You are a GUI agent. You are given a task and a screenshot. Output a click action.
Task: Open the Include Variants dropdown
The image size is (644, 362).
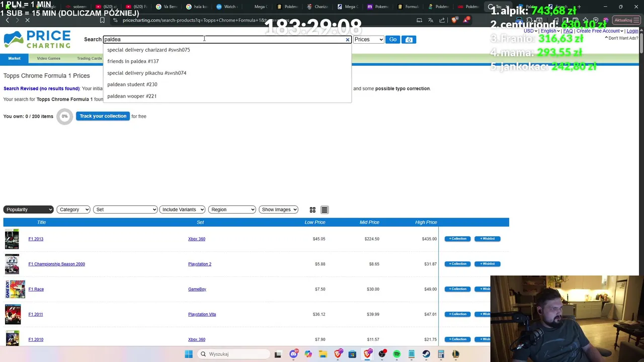pos(182,210)
